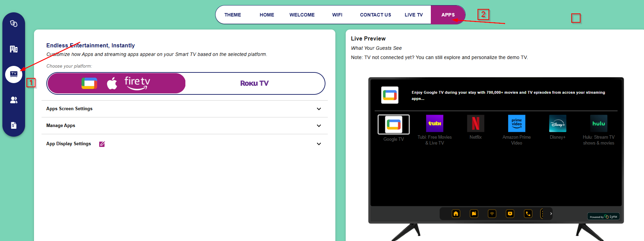Click the 'Disney+' label under its icon
Screen dimensions: 644x241
pyautogui.click(x=558, y=137)
